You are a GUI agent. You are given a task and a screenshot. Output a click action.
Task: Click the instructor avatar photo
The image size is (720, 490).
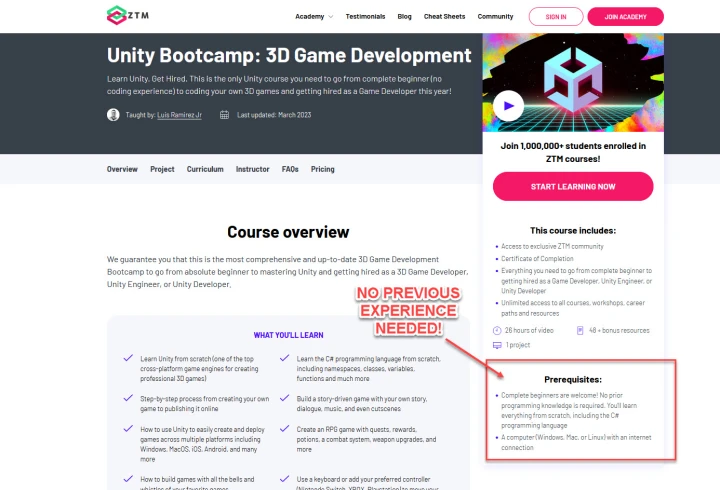click(x=113, y=115)
